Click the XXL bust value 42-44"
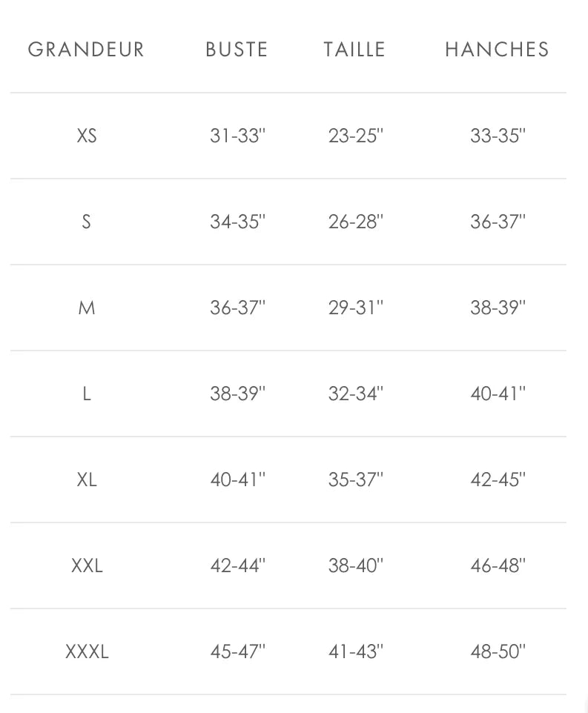The width and height of the screenshot is (588, 713). click(237, 566)
